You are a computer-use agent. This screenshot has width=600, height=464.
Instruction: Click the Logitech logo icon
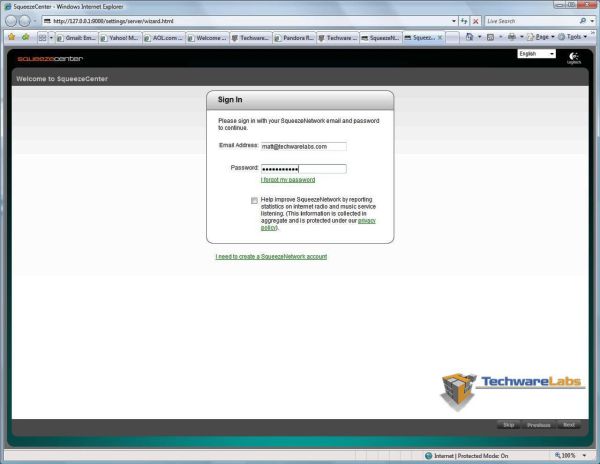click(x=573, y=58)
